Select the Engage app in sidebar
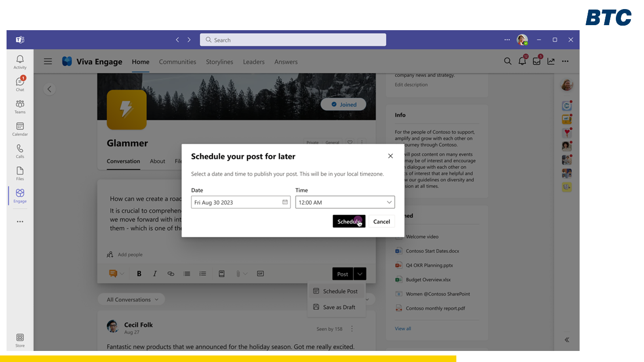The width and height of the screenshot is (644, 362). [20, 196]
